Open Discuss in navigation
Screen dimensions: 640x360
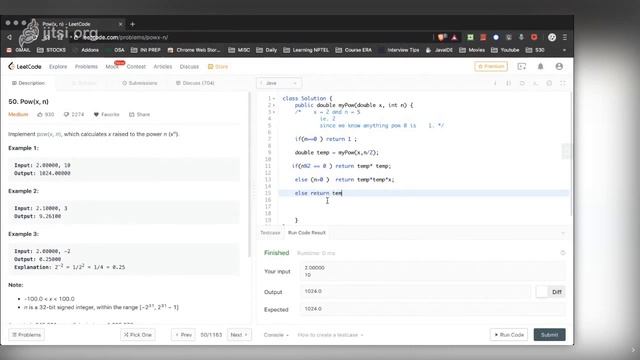point(189,67)
